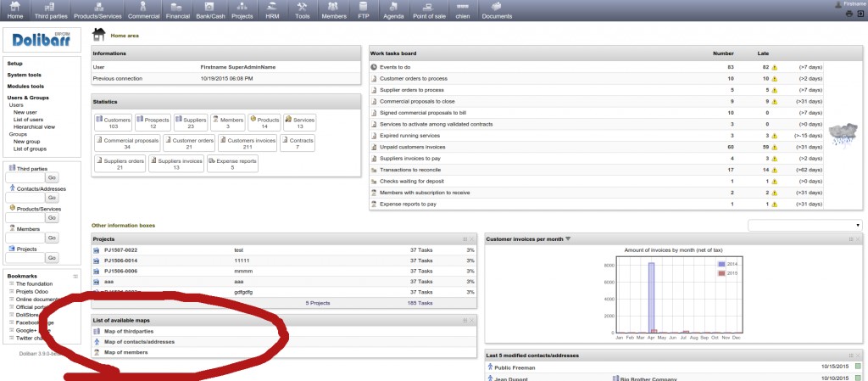Open Modules tools in left menu
868x381 pixels.
[25, 86]
